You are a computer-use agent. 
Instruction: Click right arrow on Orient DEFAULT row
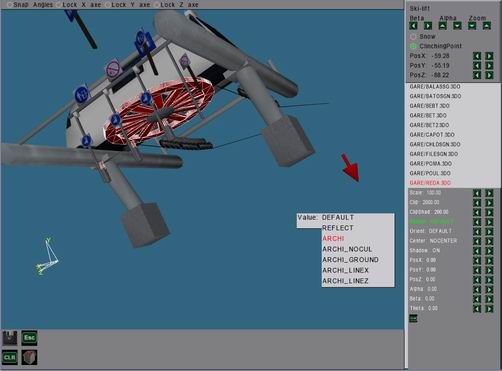coord(489,231)
